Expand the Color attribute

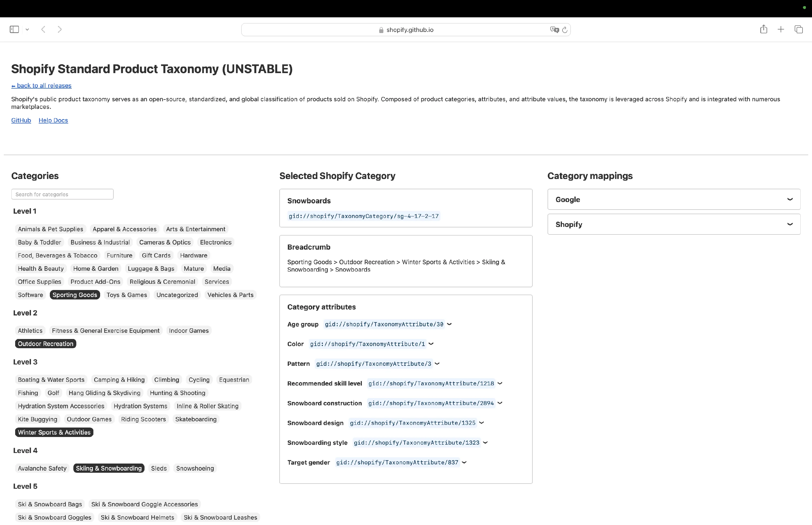pyautogui.click(x=431, y=344)
